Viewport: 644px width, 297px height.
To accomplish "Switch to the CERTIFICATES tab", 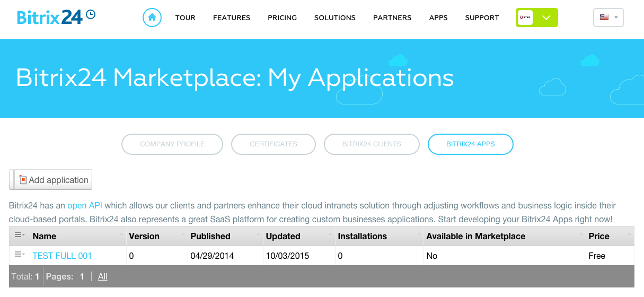I will click(x=274, y=144).
